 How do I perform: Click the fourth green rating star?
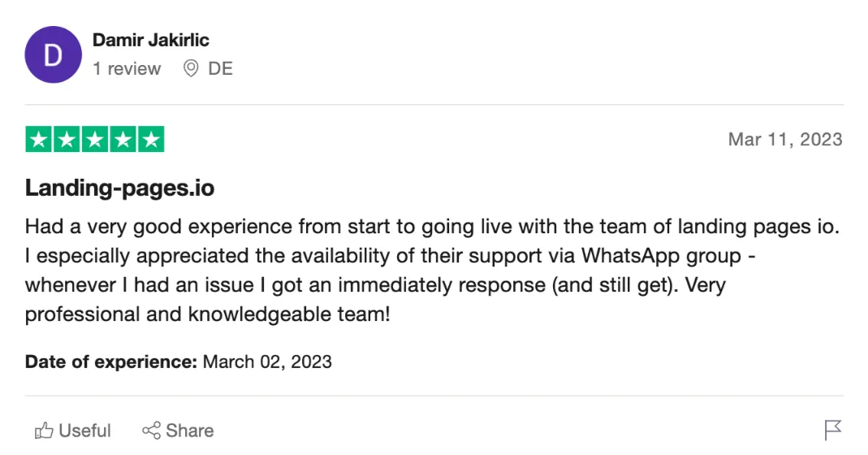point(123,140)
